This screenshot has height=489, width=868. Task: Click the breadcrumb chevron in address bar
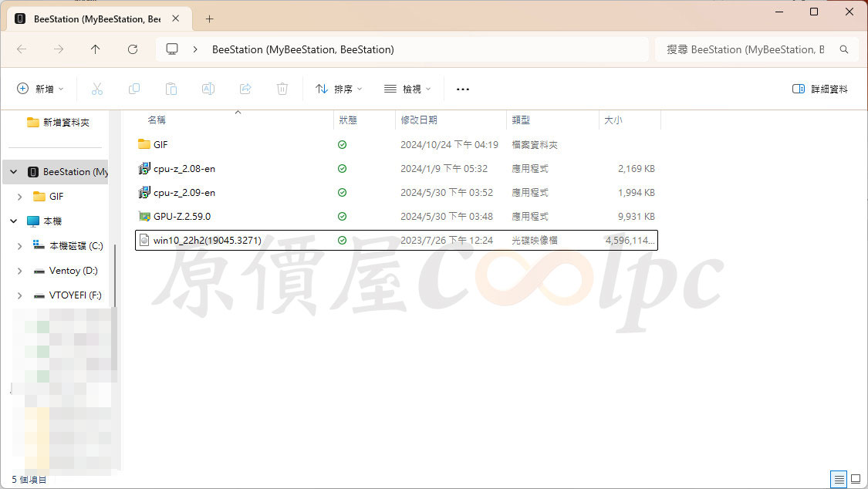click(x=195, y=49)
